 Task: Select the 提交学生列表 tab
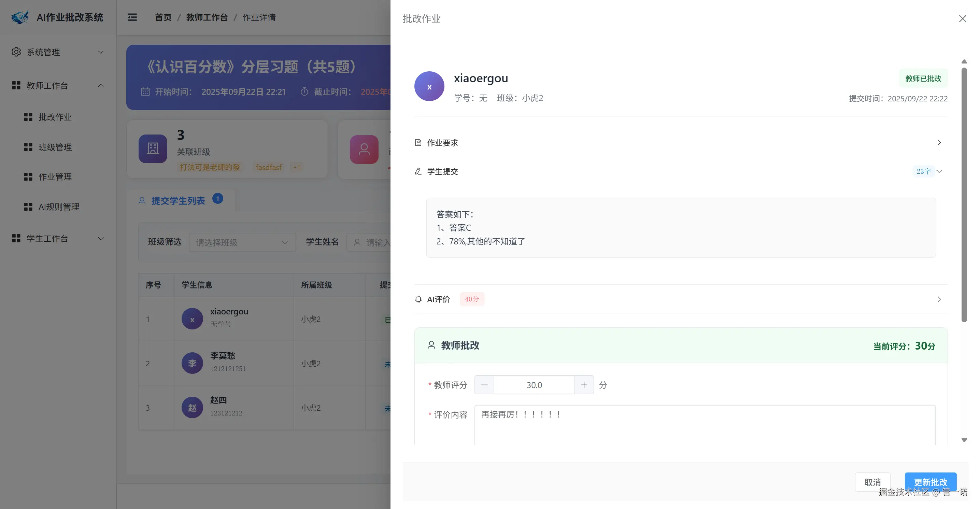[177, 200]
